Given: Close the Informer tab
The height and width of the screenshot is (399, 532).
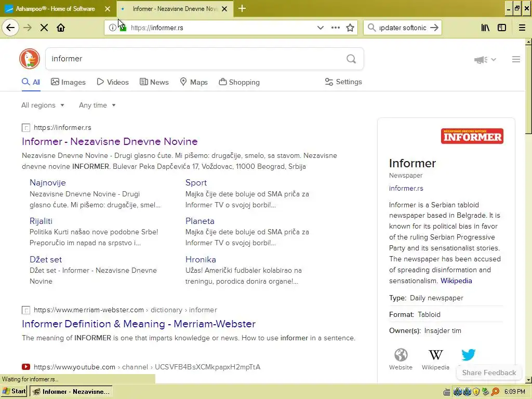Looking at the screenshot, I should tap(224, 9).
